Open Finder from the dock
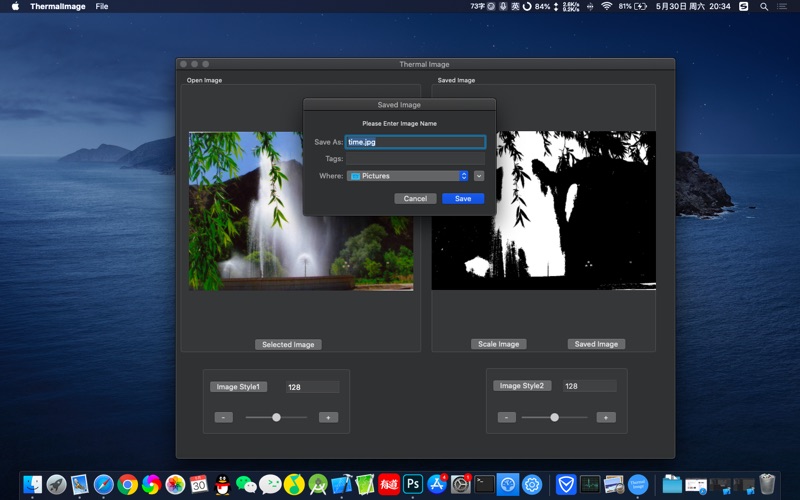The width and height of the screenshot is (800, 500). click(x=33, y=485)
